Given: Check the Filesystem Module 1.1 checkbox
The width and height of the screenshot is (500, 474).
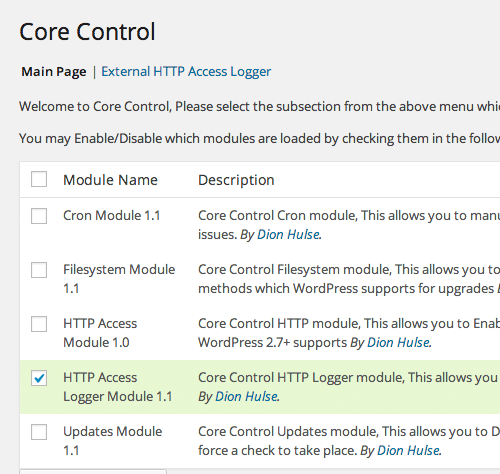Looking at the screenshot, I should [39, 270].
